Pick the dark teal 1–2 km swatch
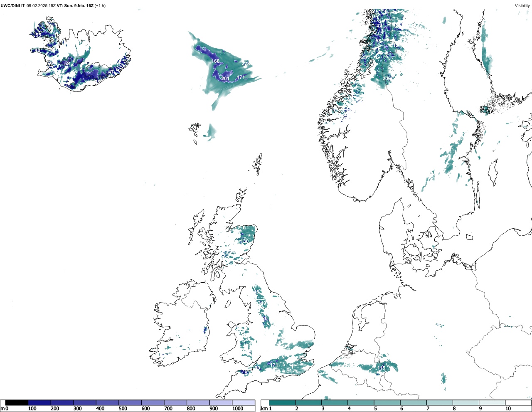The height and width of the screenshot is (412, 532). pos(282,402)
